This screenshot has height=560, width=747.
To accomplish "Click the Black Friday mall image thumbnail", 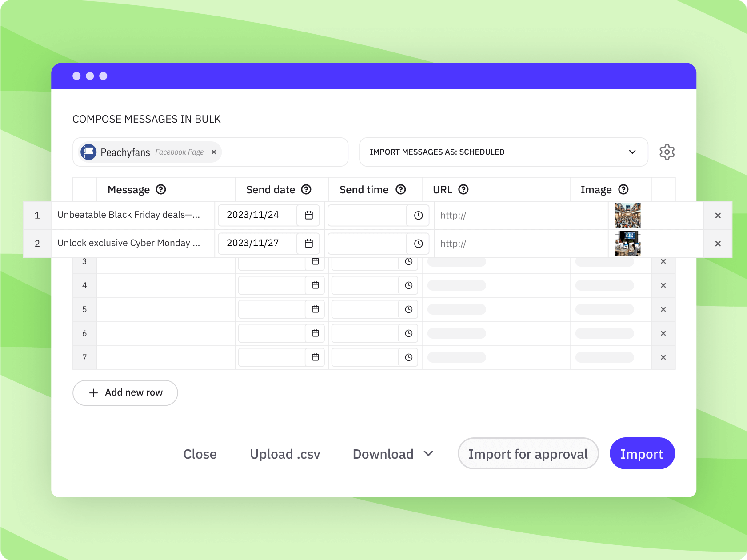I will point(627,215).
